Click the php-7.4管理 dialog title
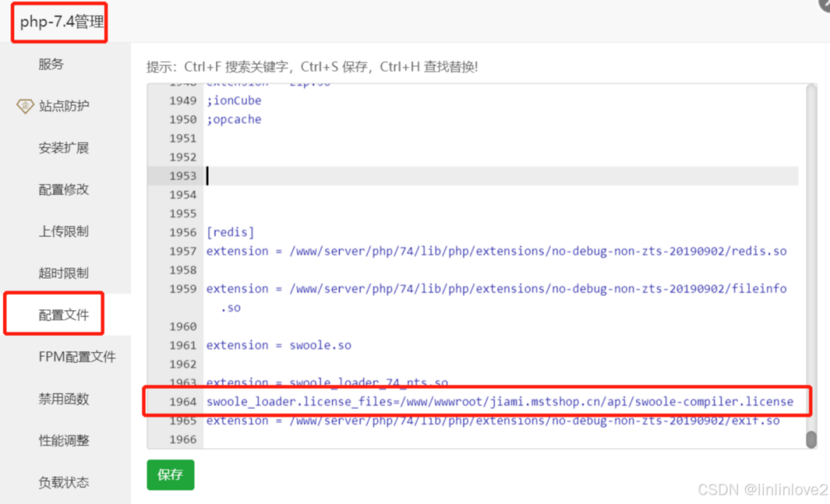Image resolution: width=830 pixels, height=504 pixels. pyautogui.click(x=62, y=22)
